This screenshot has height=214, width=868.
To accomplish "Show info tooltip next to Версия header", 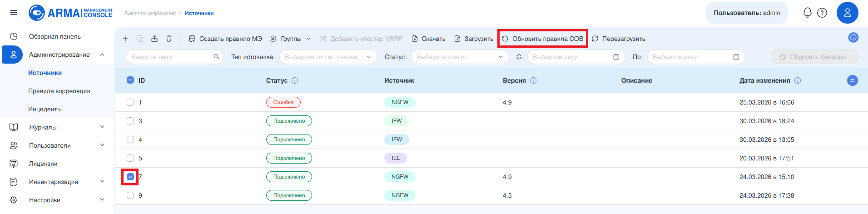I will [x=533, y=80].
